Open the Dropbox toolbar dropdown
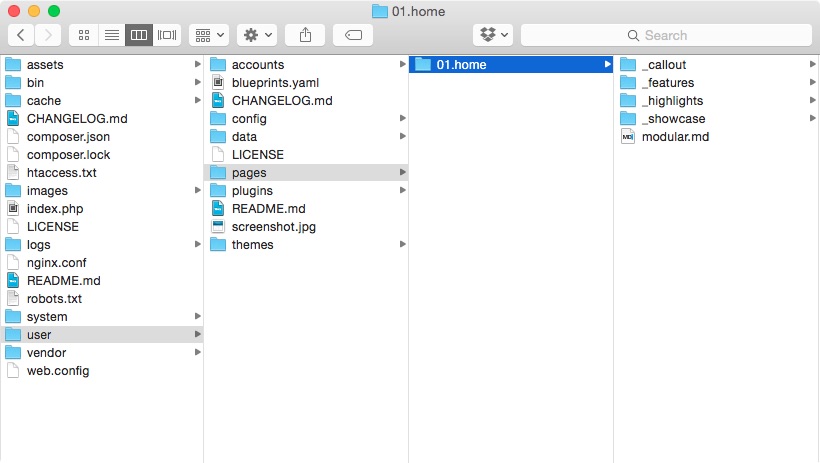 click(493, 35)
